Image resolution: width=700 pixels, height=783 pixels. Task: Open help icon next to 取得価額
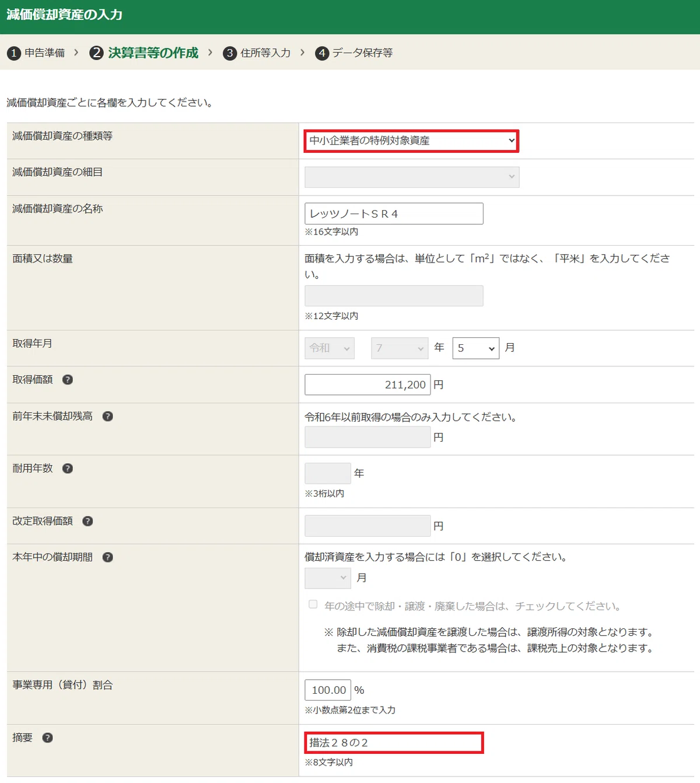pos(68,380)
